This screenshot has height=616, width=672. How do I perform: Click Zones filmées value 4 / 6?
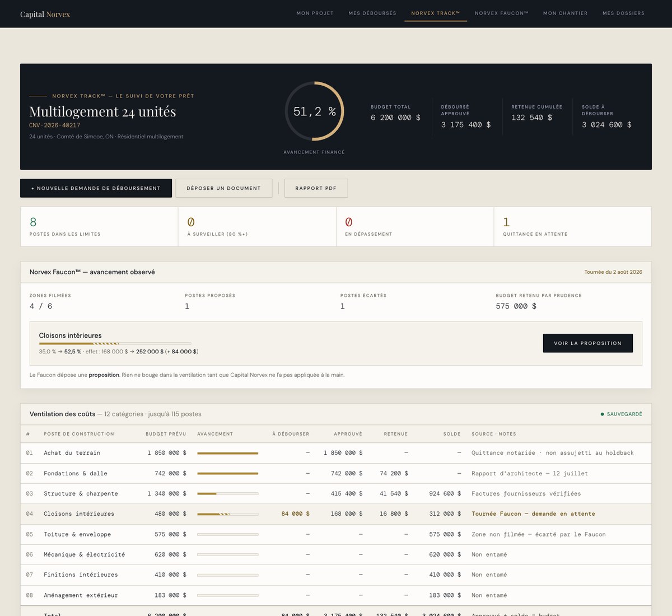click(x=41, y=306)
